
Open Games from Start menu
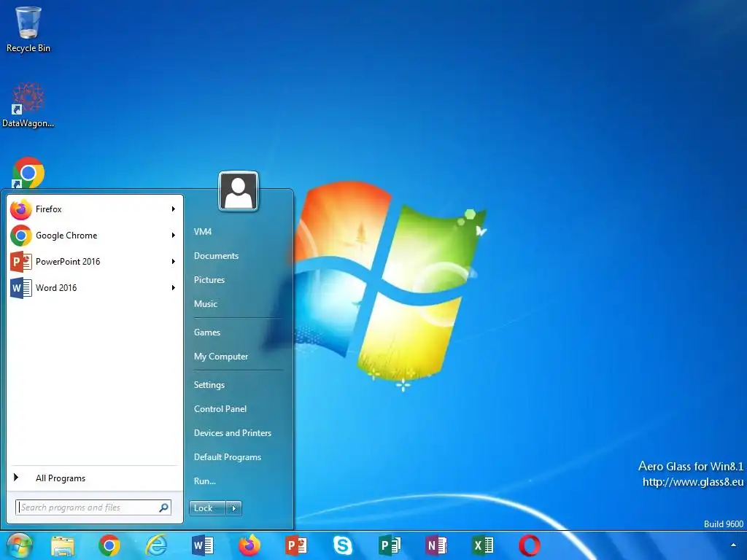point(206,332)
